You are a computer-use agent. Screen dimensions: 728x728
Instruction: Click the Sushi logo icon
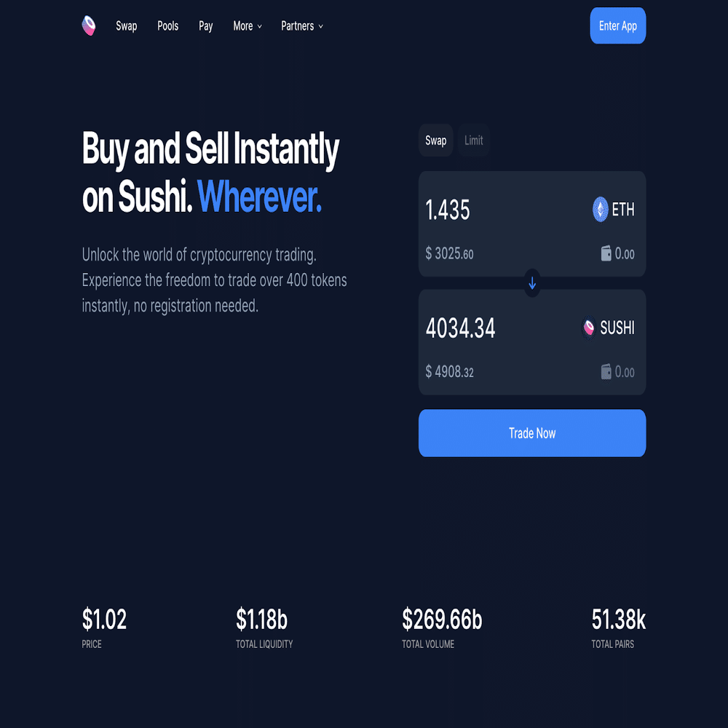pyautogui.click(x=88, y=25)
